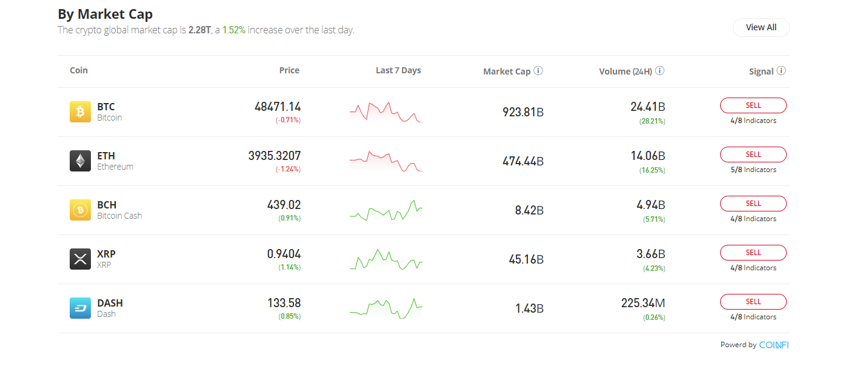Click the By Market Cap heading
The width and height of the screenshot is (868, 369).
(105, 14)
